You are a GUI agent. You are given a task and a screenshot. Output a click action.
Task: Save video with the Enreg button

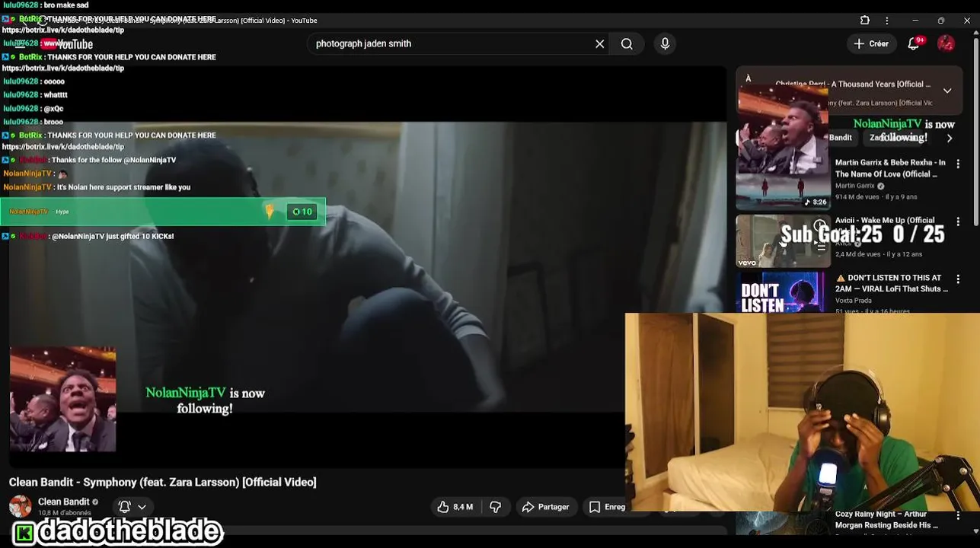[x=607, y=507]
